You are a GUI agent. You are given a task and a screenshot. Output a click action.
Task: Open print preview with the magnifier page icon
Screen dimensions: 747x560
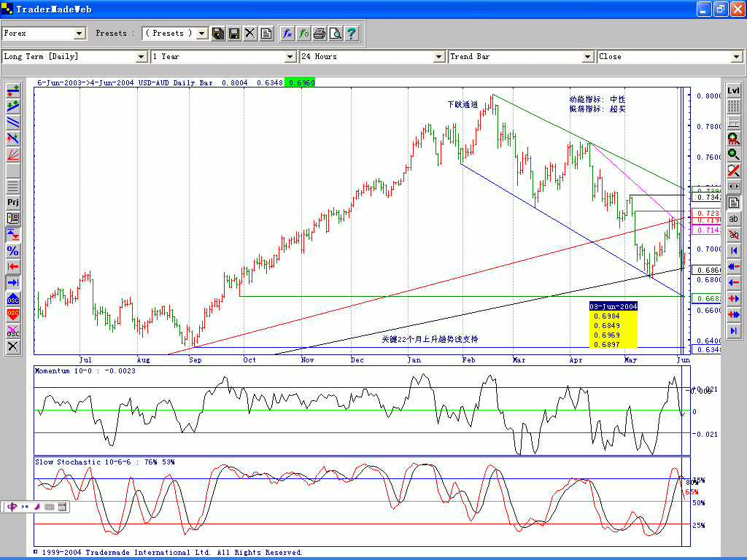coord(336,34)
